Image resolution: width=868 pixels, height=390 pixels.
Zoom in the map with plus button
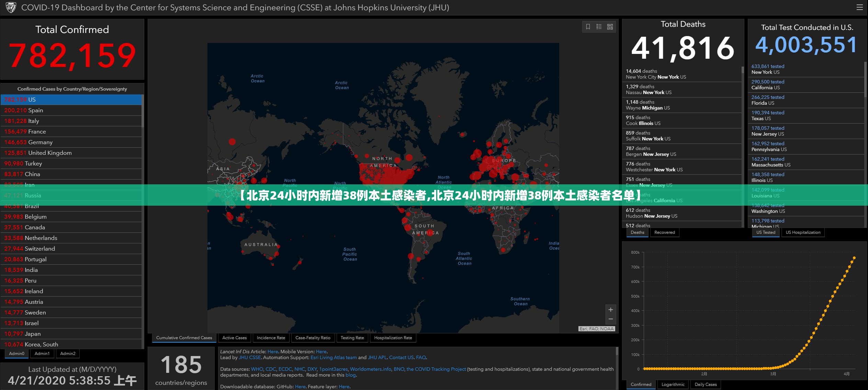pyautogui.click(x=611, y=310)
